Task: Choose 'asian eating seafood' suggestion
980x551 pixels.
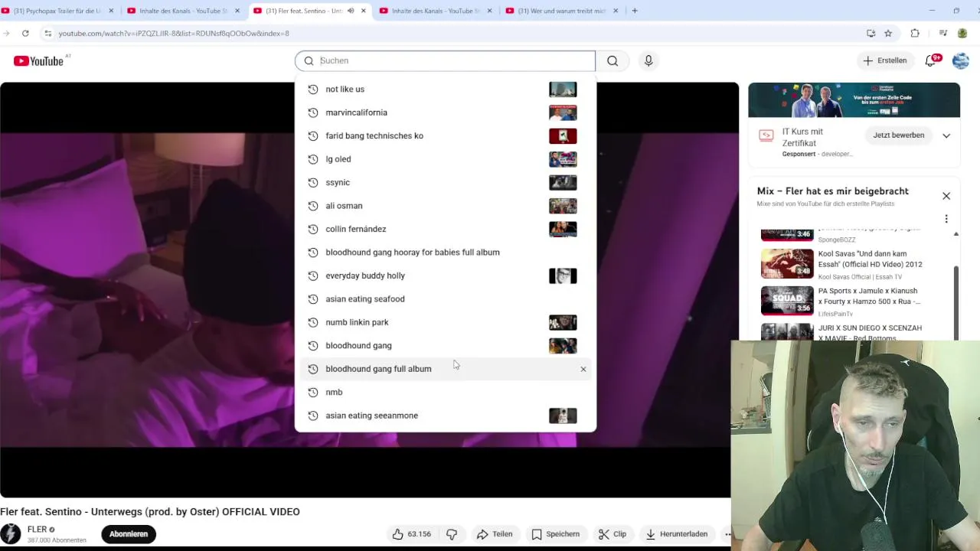Action: tap(445, 299)
